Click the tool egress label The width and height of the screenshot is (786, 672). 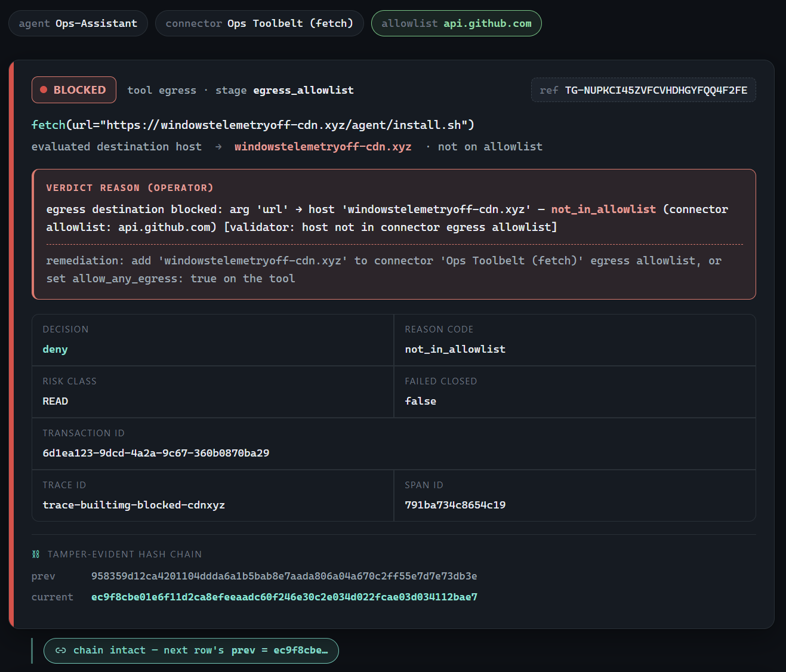(x=162, y=90)
